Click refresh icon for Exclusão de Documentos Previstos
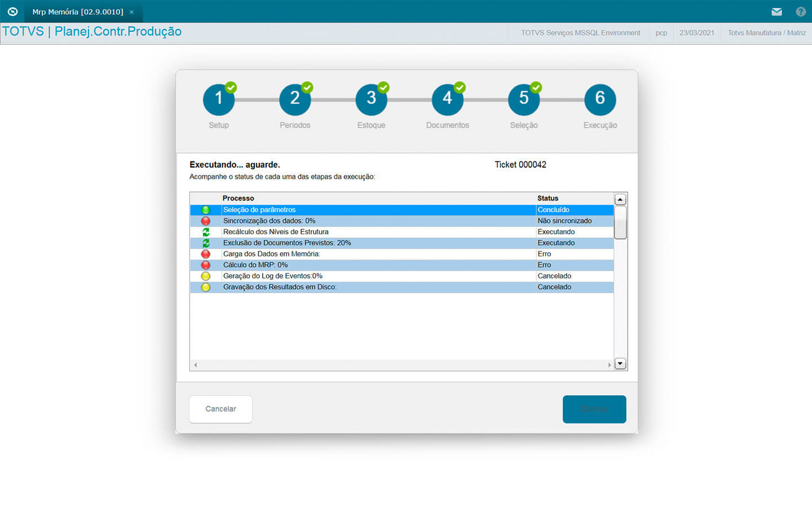812x508 pixels. tap(206, 243)
